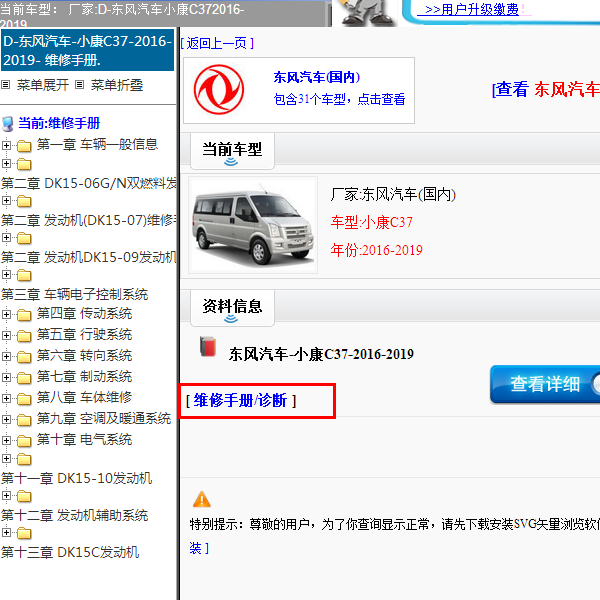This screenshot has height=600, width=600.
Task: Click folder icon of 第四章 传动系统
Action: [24, 315]
